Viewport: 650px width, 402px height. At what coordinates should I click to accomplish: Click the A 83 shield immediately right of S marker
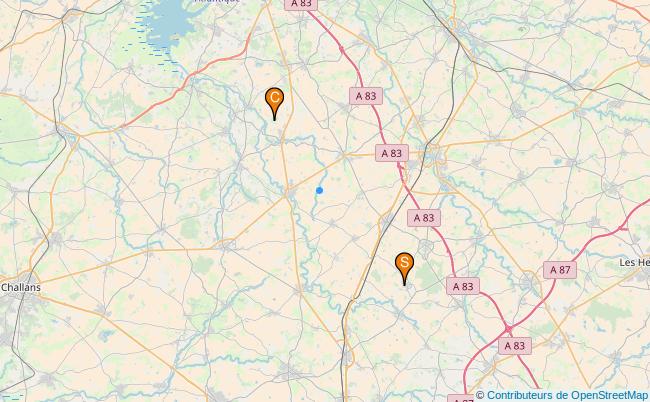[x=463, y=286]
